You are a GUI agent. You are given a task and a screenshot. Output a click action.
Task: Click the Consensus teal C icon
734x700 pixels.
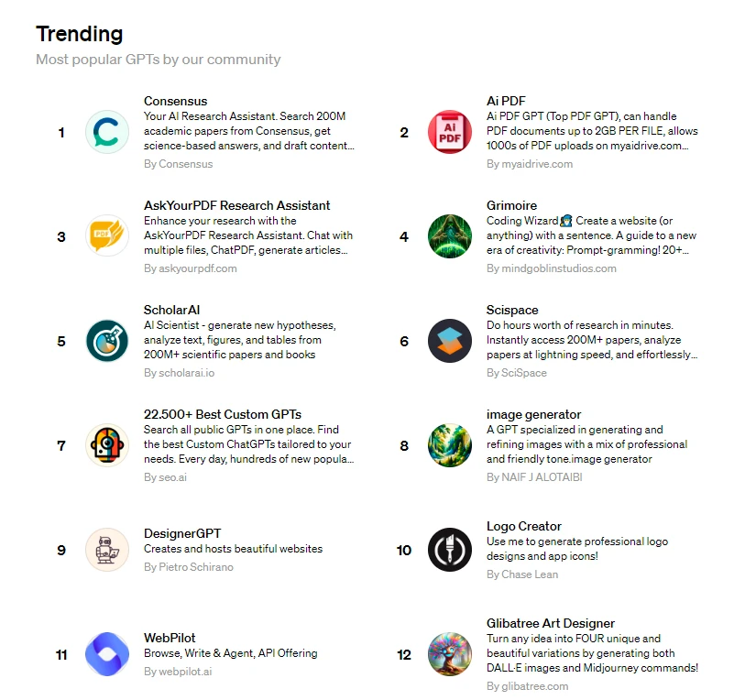[107, 132]
